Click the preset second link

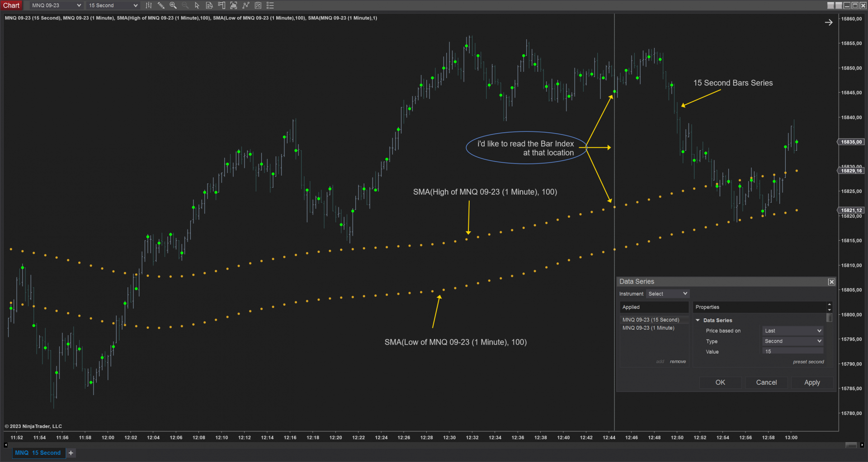[x=808, y=362]
